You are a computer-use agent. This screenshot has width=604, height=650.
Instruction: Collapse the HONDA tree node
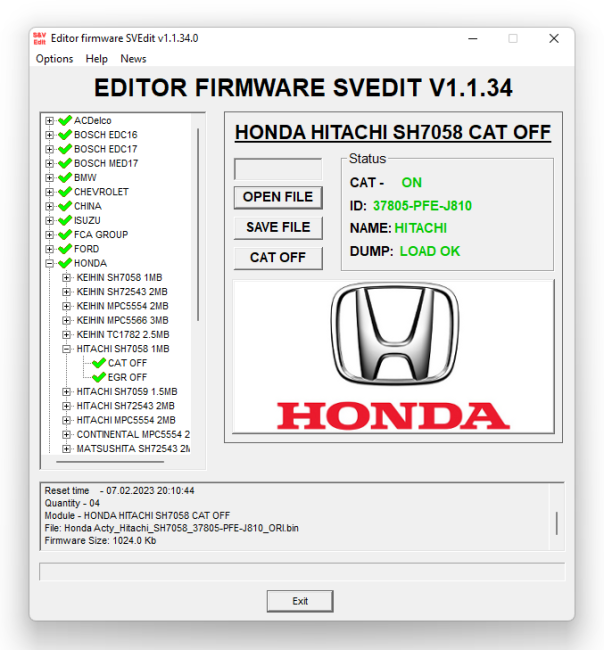pyautogui.click(x=49, y=263)
